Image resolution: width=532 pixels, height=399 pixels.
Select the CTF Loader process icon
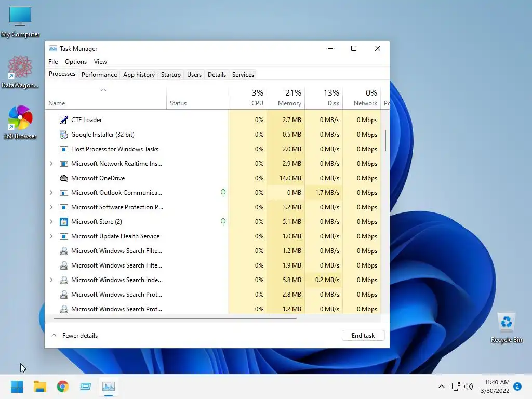(x=64, y=120)
